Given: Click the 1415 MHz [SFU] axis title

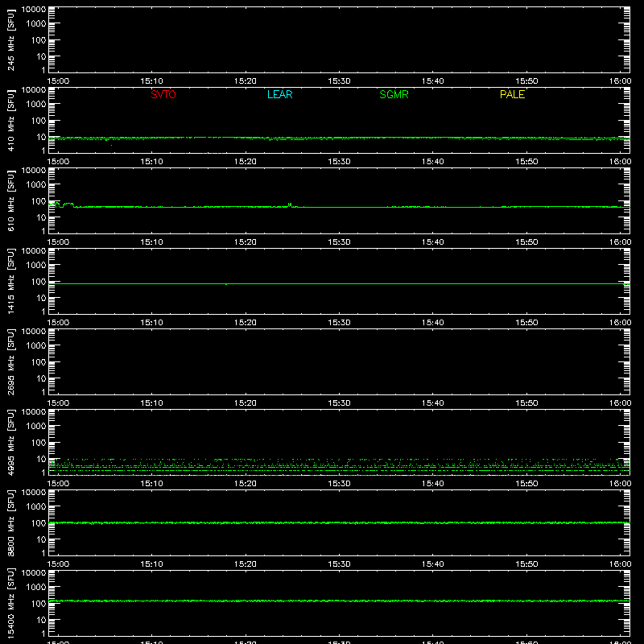Looking at the screenshot, I should tap(10, 281).
